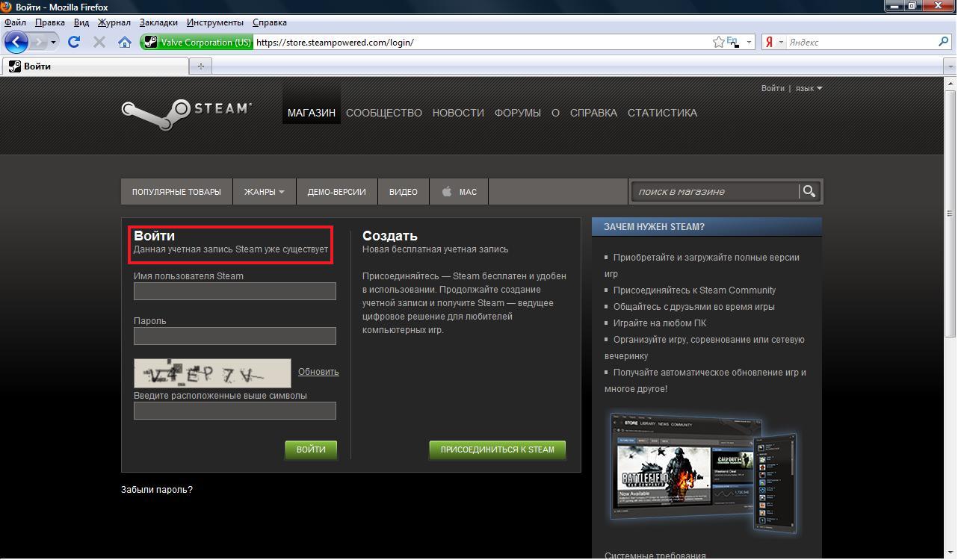
Task: Focus the Имя пользователя Steam field
Action: 235,291
